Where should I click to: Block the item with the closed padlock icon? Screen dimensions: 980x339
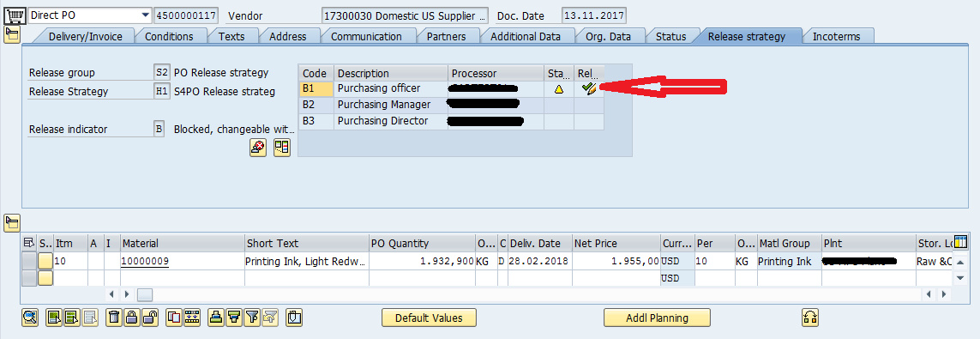[x=131, y=318]
